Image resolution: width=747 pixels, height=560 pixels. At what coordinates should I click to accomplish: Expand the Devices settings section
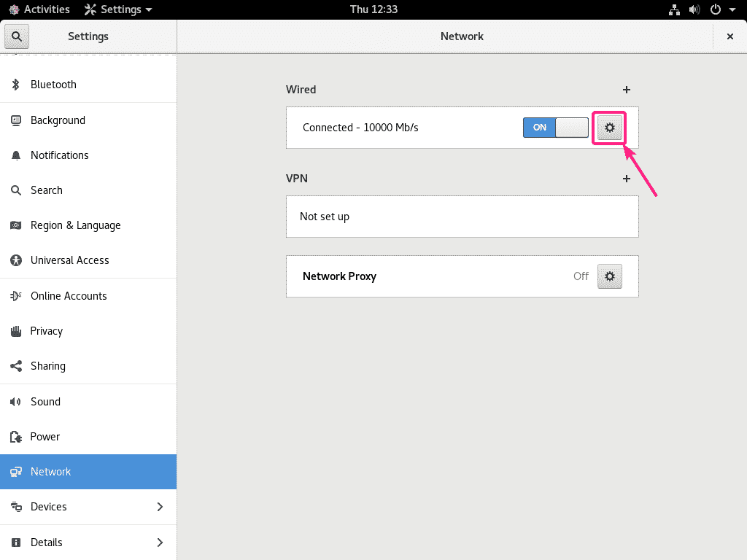click(x=88, y=507)
